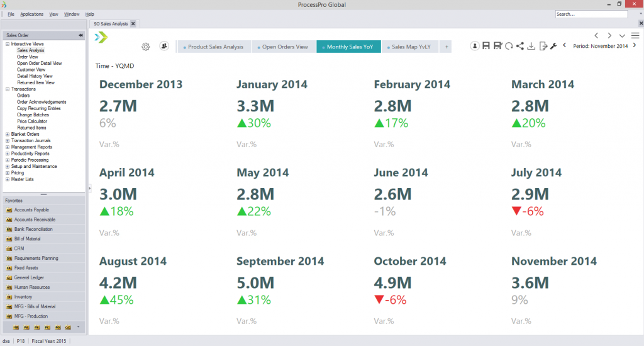Open the wrench tools icon

[553, 46]
